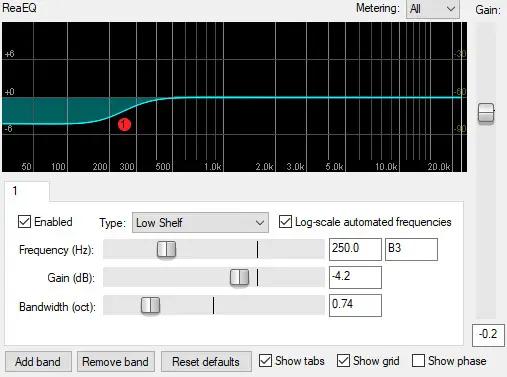Click the master gain field showing -0.2
The height and width of the screenshot is (377, 507).
(488, 335)
